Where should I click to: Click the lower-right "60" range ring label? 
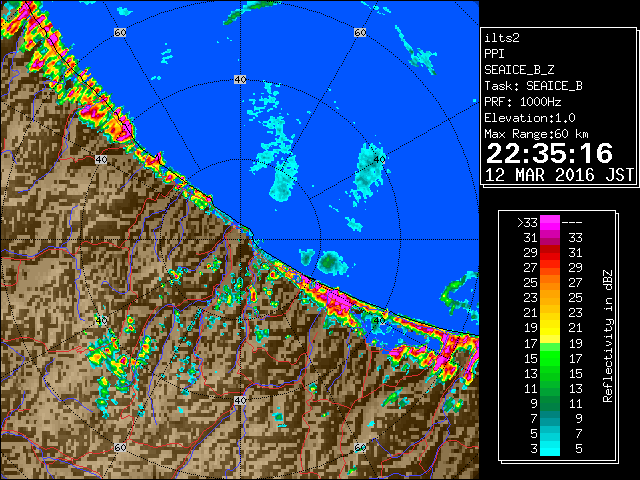360,447
